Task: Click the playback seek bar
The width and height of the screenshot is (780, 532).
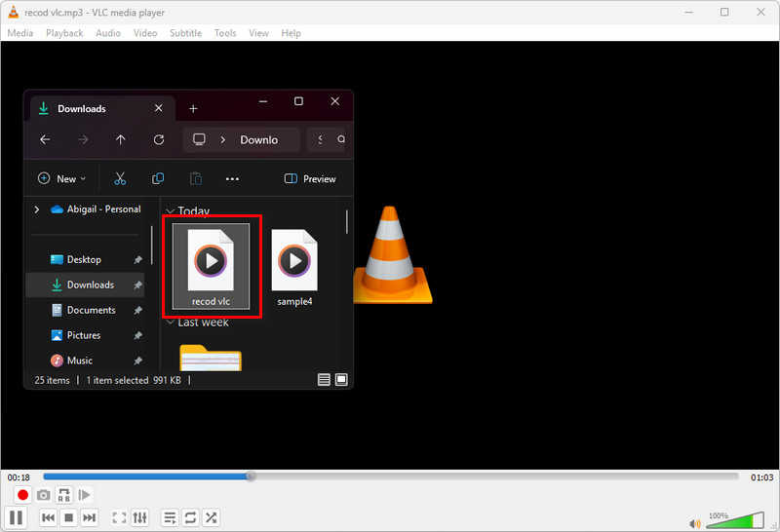Action: pos(391,476)
